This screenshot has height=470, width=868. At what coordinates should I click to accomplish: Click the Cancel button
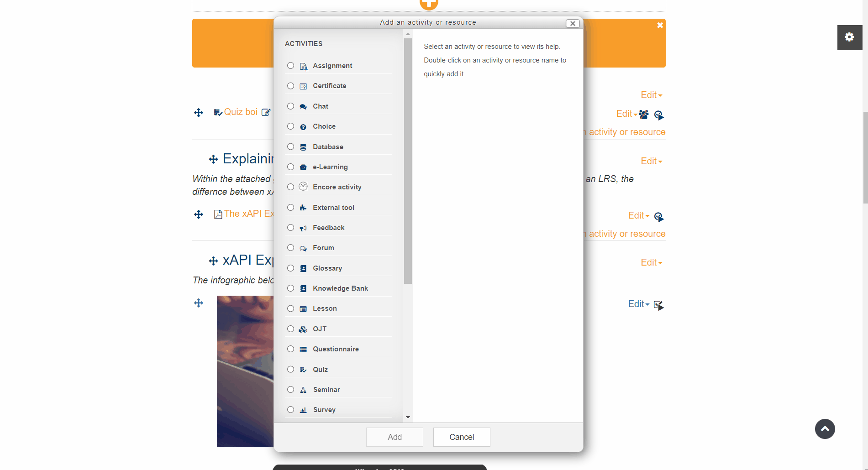coord(461,437)
